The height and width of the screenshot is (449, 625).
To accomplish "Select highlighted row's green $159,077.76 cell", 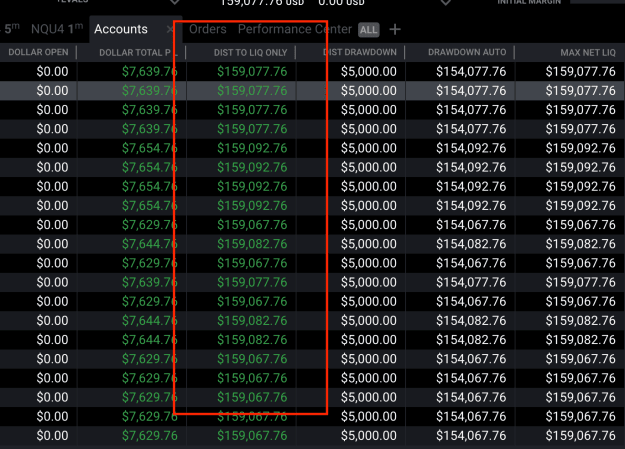I will [x=252, y=91].
